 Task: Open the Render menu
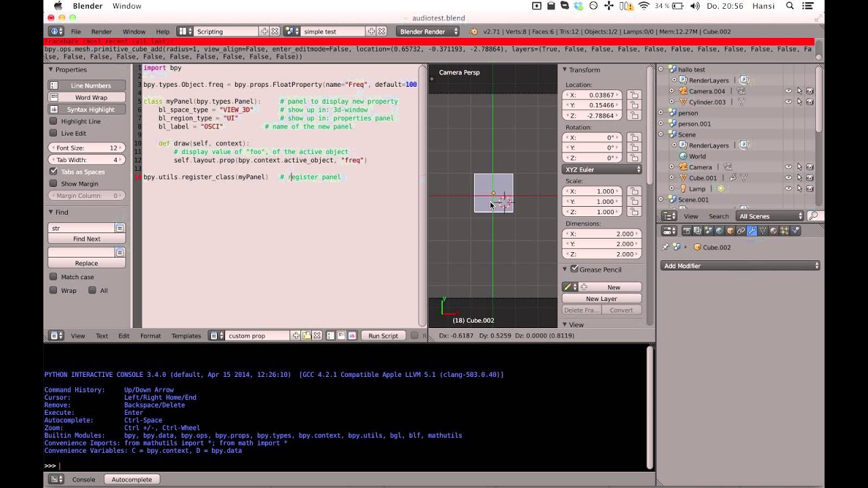[101, 31]
